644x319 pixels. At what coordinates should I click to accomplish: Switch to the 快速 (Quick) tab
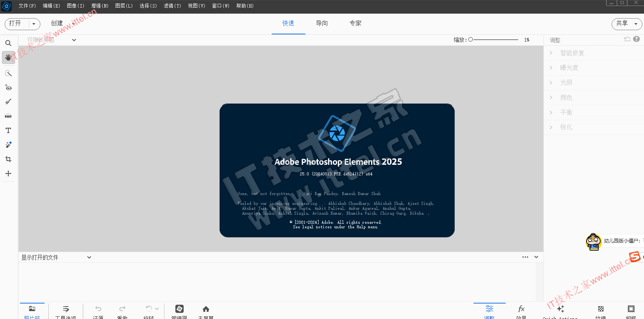[x=288, y=23]
